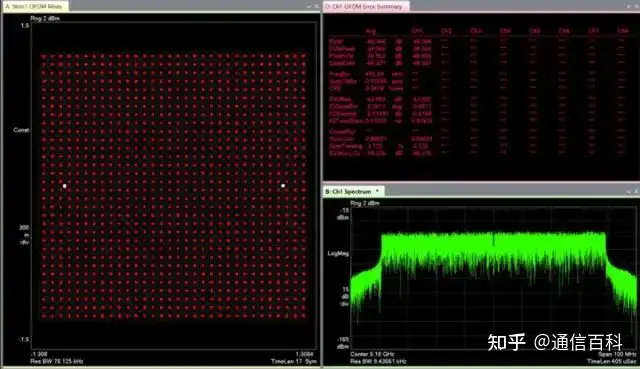Open the pin icon on OFDM Error Summary panel
Screen dimensions: 640x369
coord(629,6)
